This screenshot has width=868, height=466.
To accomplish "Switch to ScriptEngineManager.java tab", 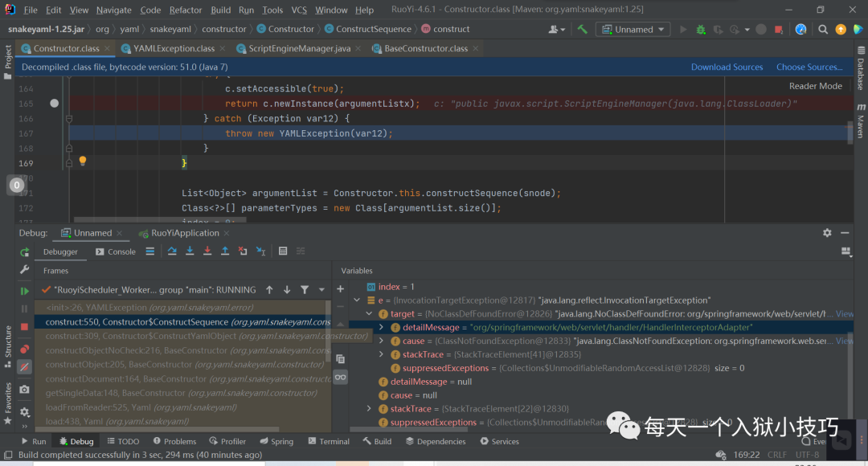I will (298, 49).
